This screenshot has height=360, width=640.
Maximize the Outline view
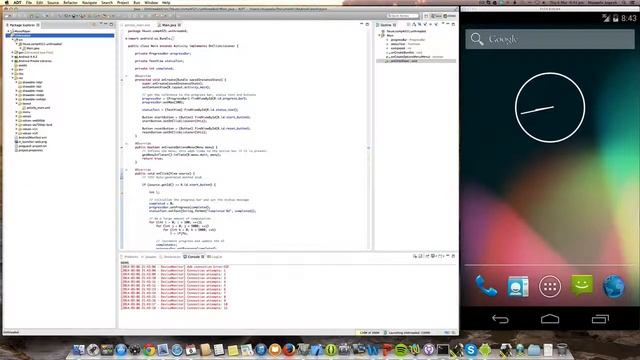(453, 24)
